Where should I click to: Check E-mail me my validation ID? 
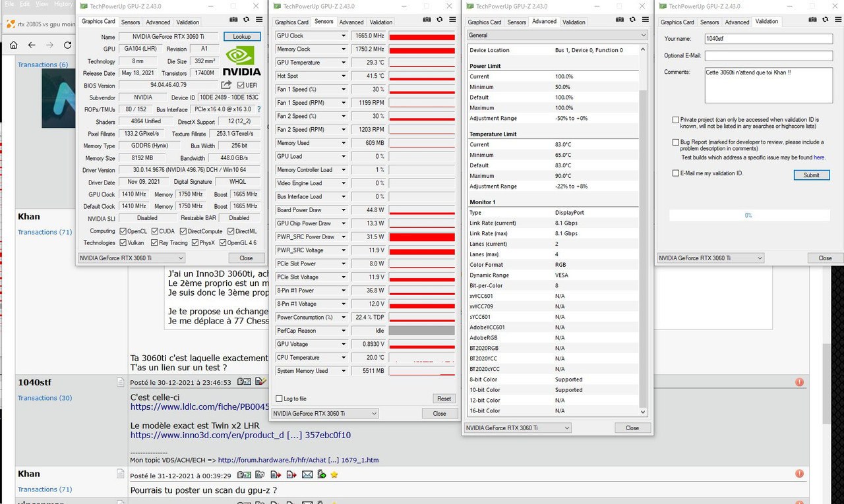675,173
